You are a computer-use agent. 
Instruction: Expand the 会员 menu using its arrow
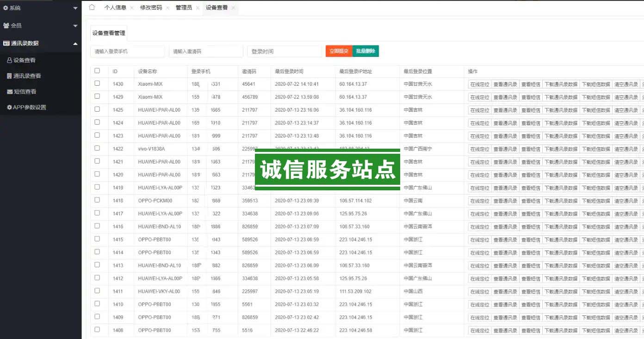75,26
